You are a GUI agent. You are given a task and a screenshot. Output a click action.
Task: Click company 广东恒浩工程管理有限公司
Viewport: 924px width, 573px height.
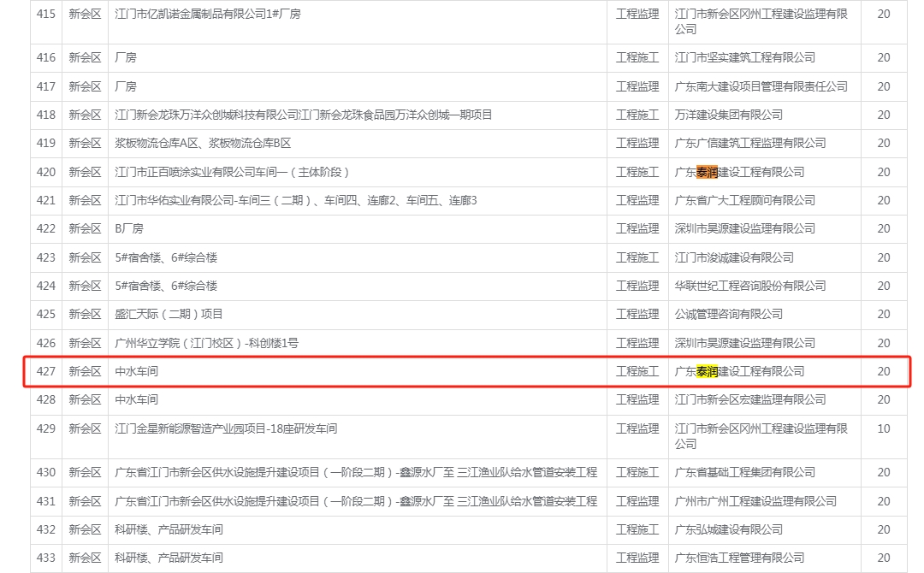coord(739,558)
